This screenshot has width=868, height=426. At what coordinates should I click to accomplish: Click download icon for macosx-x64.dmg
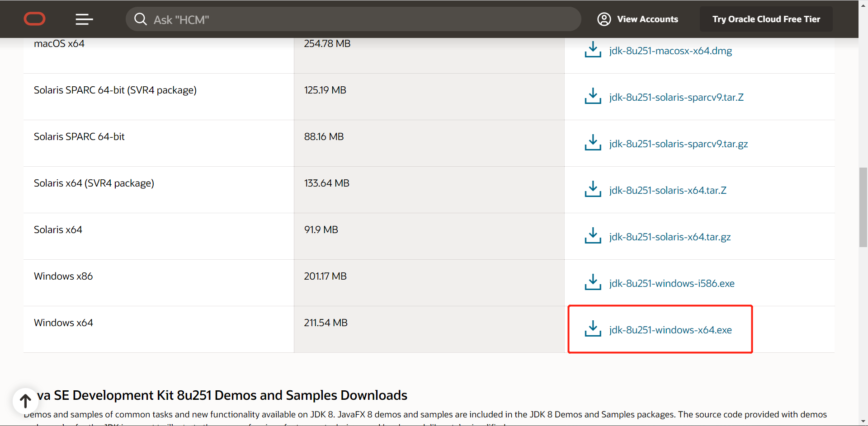point(593,50)
